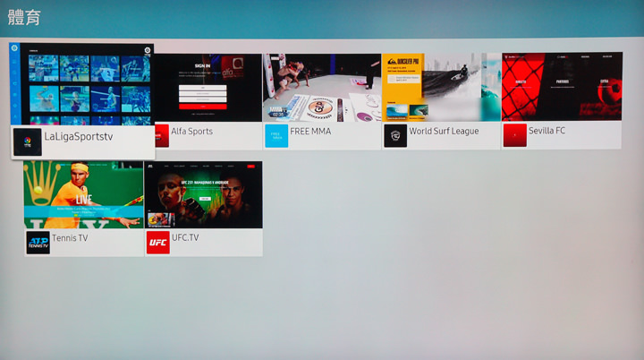Select the Sevilla FC preview thumbnail
The width and height of the screenshot is (644, 360).
561,87
